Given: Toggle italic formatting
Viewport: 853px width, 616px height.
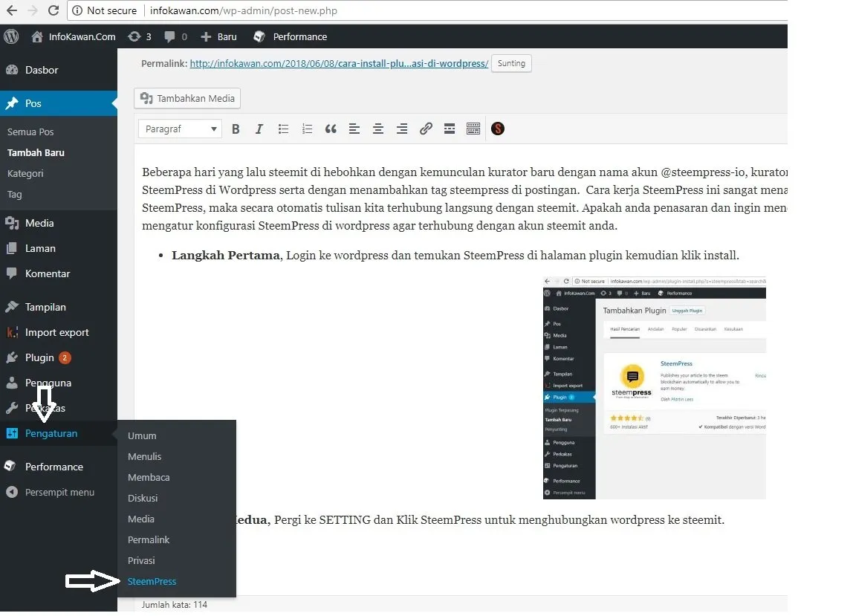Looking at the screenshot, I should coord(259,129).
